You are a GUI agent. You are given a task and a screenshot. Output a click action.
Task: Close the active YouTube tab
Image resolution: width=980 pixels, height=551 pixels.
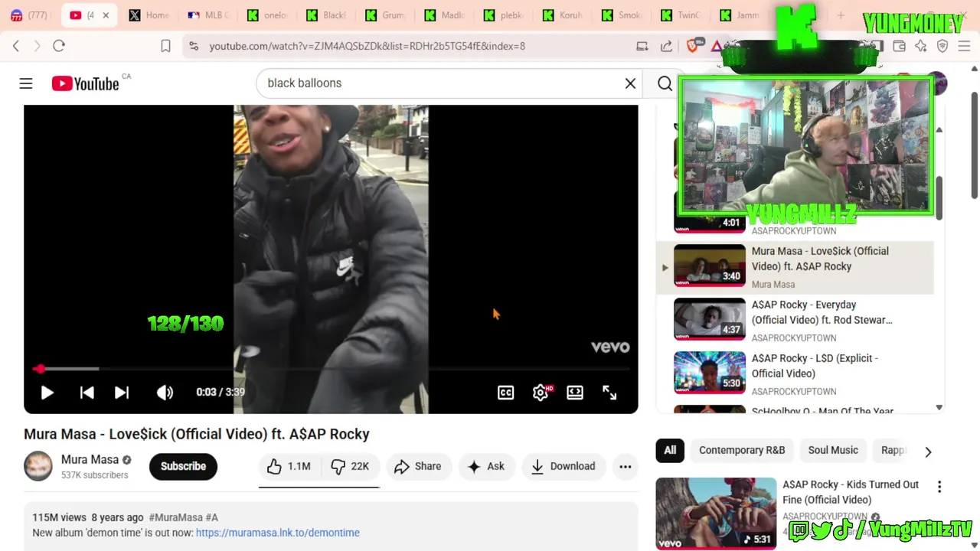coord(106,15)
